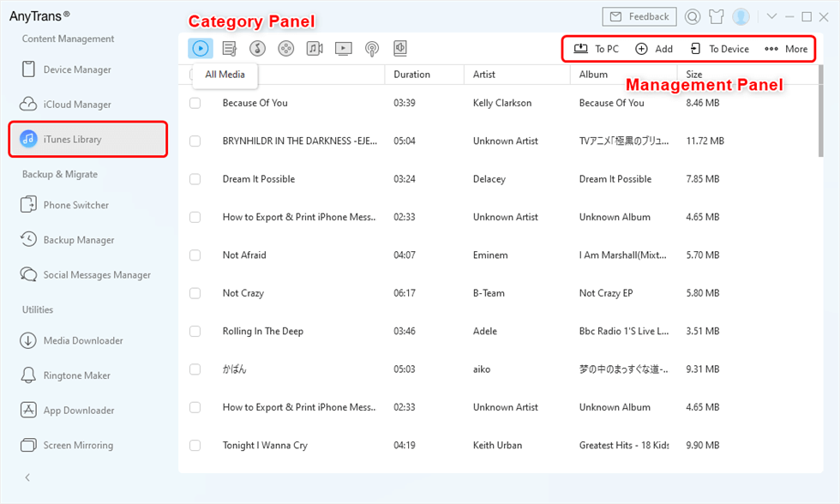Send media with To Device
This screenshot has width=840, height=504.
[719, 49]
